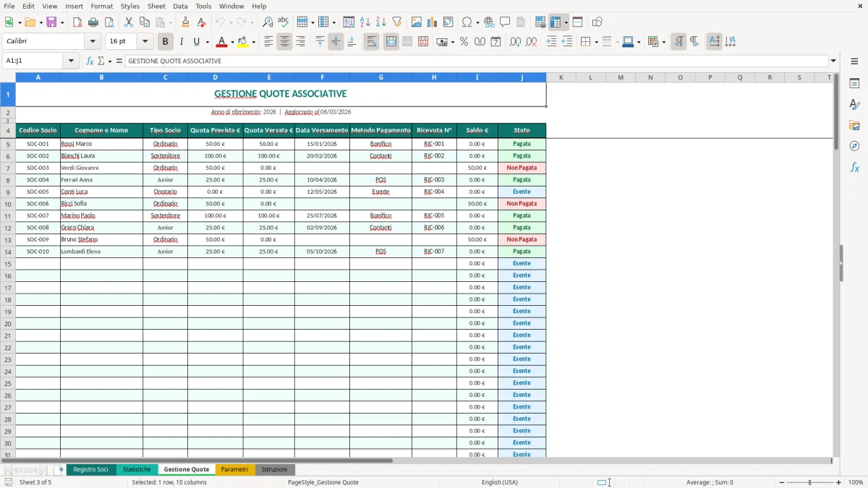The width and height of the screenshot is (868, 488).
Task: Open the Function Wizard
Action: click(x=90, y=61)
